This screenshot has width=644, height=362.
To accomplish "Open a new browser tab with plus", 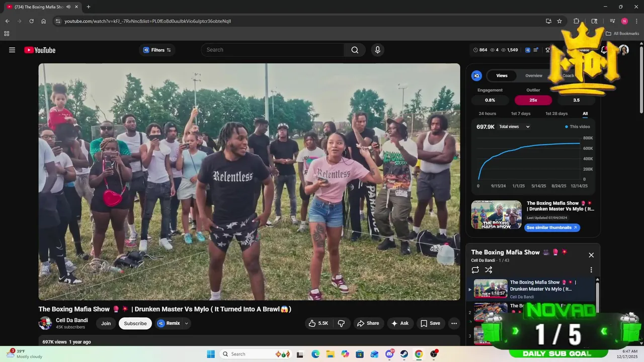I will pyautogui.click(x=89, y=7).
